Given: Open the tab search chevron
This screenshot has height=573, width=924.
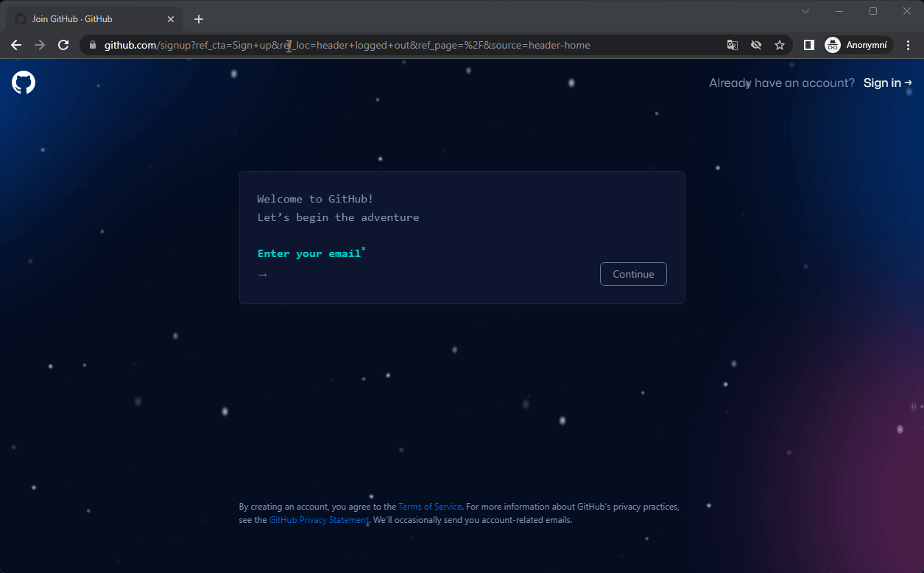Looking at the screenshot, I should pyautogui.click(x=805, y=11).
